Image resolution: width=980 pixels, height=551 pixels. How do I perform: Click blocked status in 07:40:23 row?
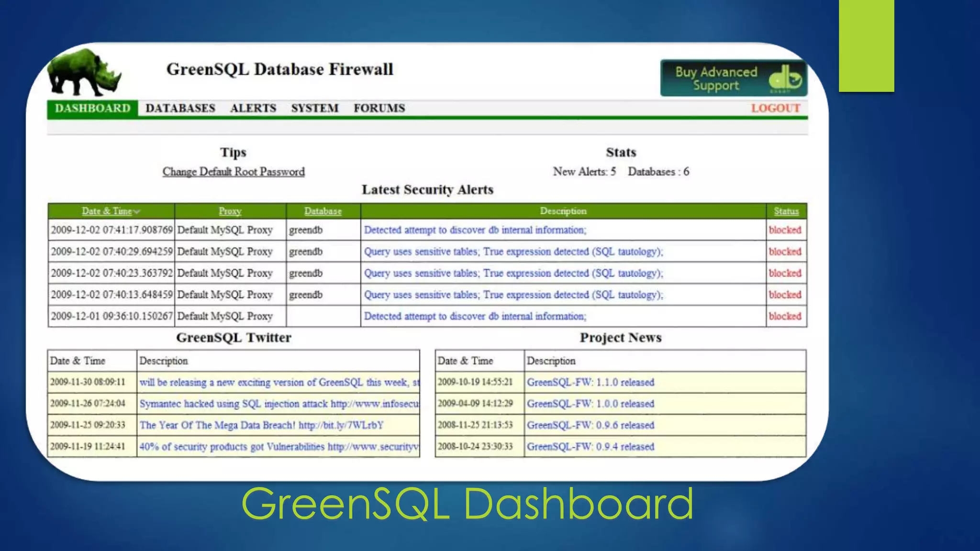pos(785,273)
